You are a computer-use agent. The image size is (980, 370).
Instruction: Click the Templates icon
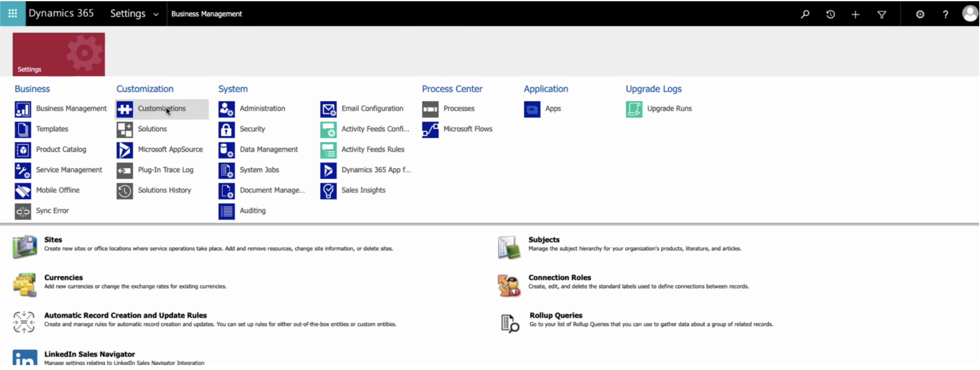(23, 129)
